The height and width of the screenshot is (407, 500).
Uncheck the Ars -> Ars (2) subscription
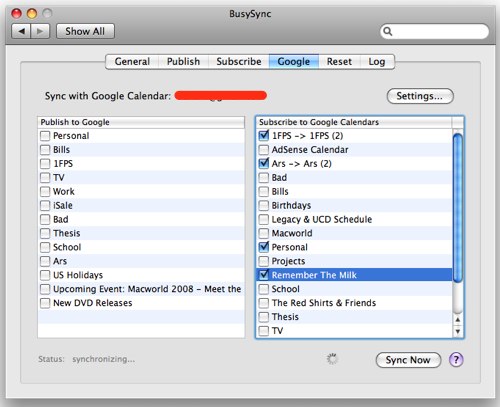264,164
